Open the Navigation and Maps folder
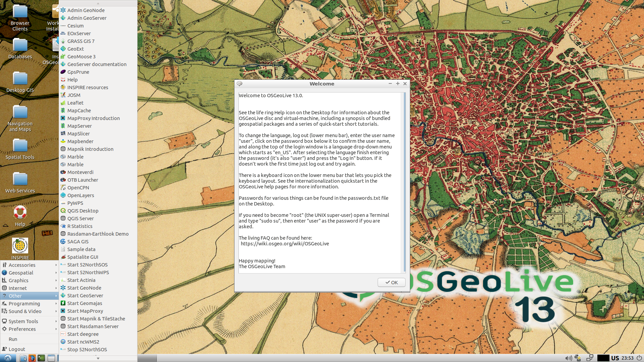Viewport: 644px width, 362px height. pyautogui.click(x=20, y=118)
